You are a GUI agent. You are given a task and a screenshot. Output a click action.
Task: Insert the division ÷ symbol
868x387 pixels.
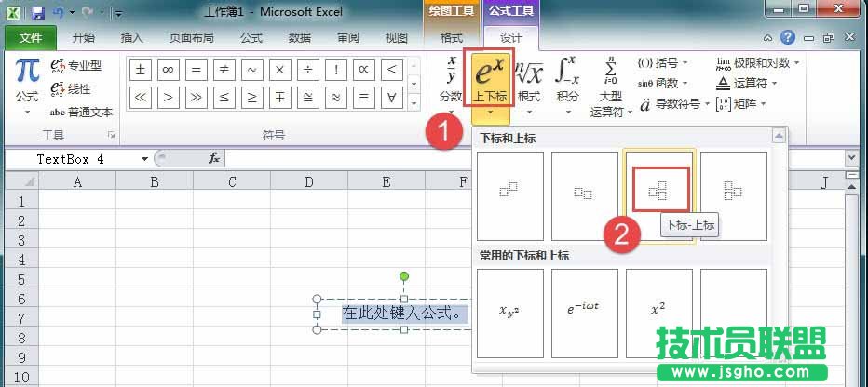[x=307, y=70]
